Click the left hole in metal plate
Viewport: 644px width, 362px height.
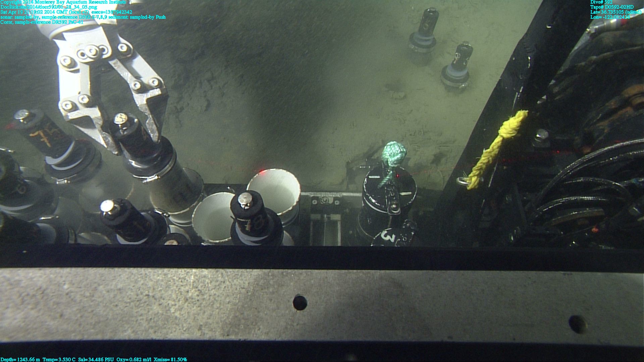(x=300, y=302)
